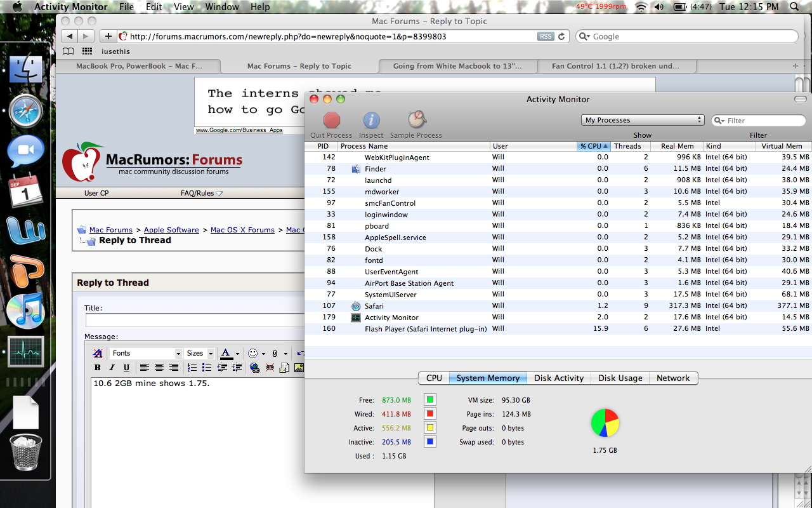Expand the text color arrow menu
The height and width of the screenshot is (508, 812).
tap(237, 354)
